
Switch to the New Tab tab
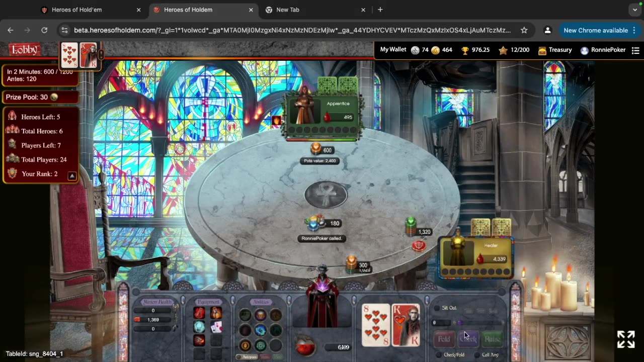pos(315,10)
